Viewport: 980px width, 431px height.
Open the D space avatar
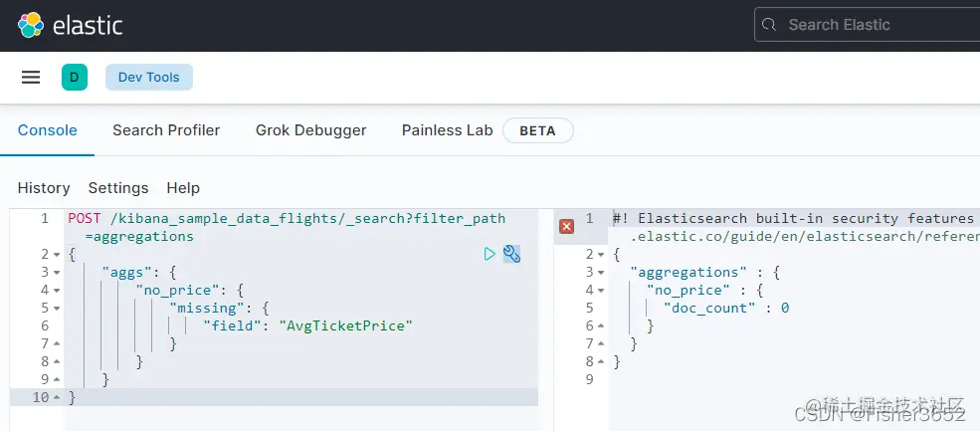click(75, 77)
